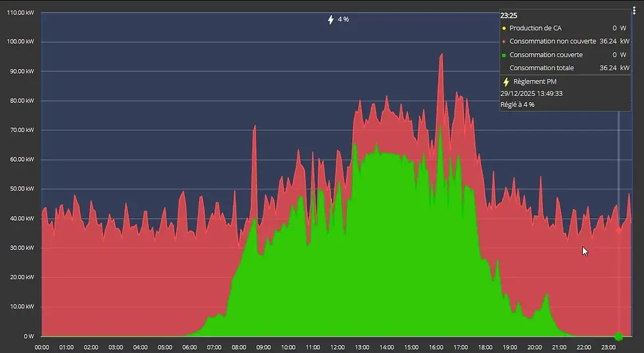The width and height of the screenshot is (644, 353).
Task: Click the 23:25 tooltip time header
Action: [509, 16]
